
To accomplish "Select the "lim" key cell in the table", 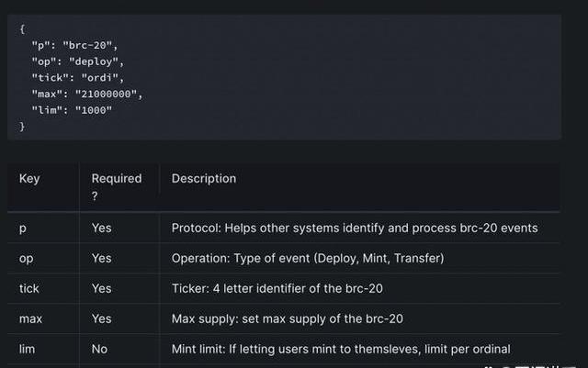I will (x=28, y=349).
